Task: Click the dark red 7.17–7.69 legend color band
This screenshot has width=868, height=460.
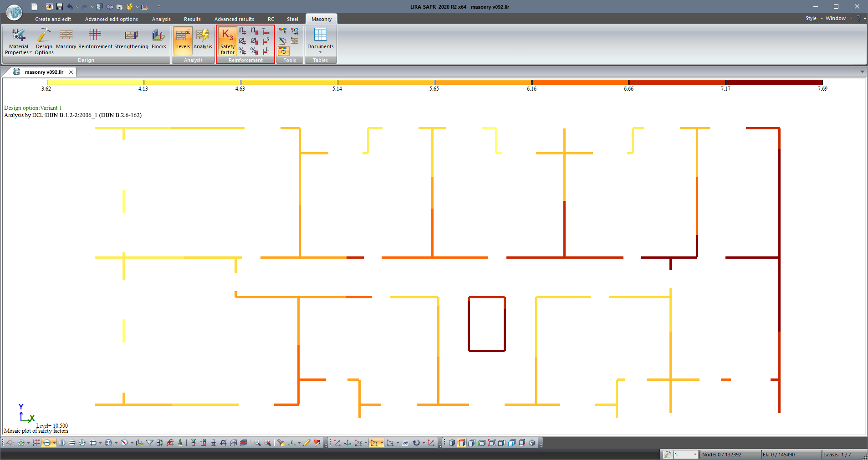Action: pyautogui.click(x=774, y=82)
